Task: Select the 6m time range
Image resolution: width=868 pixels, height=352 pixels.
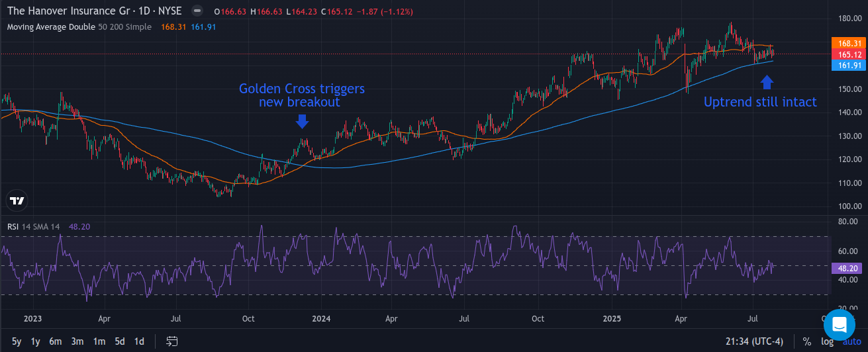Action: point(56,341)
